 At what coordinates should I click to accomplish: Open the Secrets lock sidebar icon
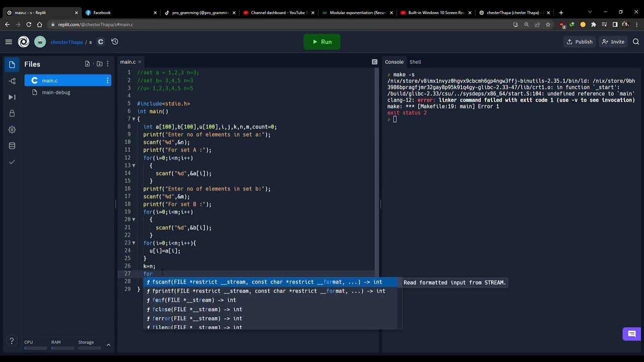coord(12,113)
